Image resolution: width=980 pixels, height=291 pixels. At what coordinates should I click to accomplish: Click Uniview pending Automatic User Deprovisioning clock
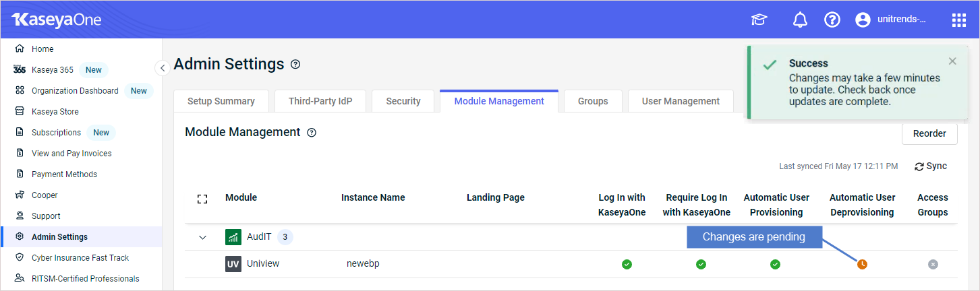click(x=862, y=264)
